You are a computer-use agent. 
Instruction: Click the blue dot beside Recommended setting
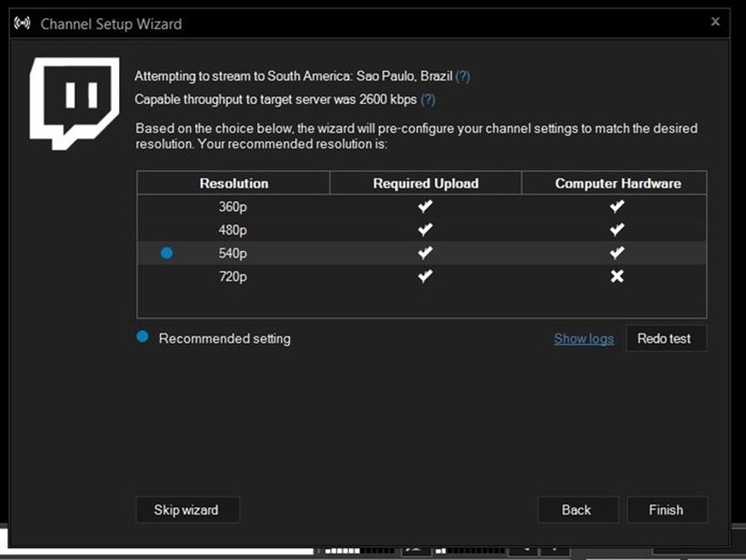point(143,336)
